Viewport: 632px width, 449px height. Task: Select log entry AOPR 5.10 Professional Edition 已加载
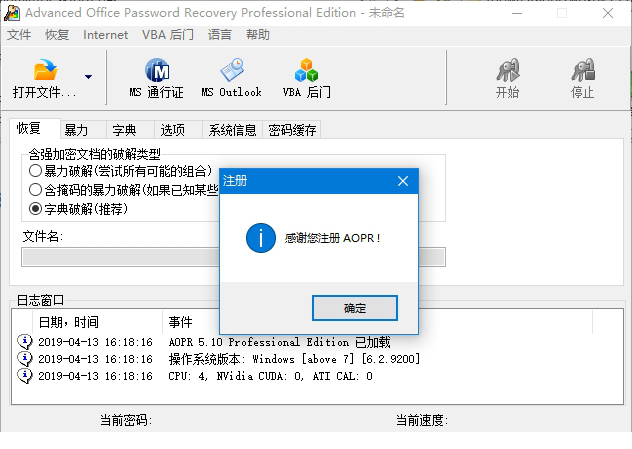coord(279,342)
